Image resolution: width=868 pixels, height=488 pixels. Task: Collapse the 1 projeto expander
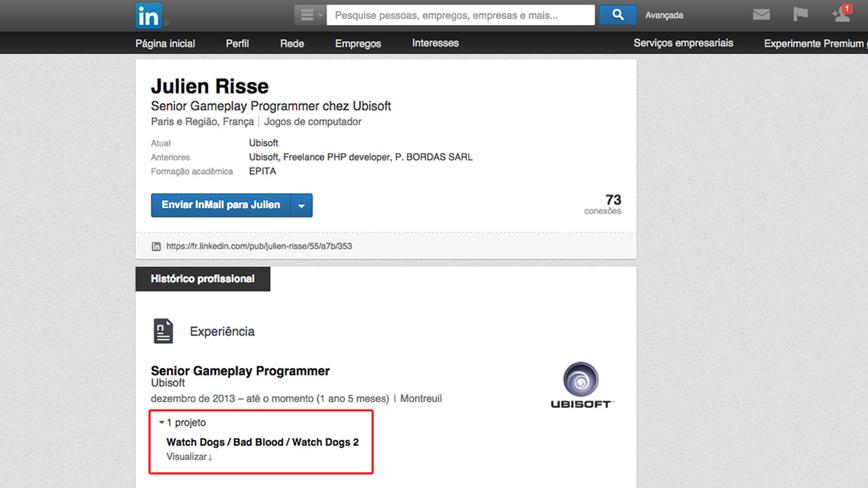[x=182, y=423]
